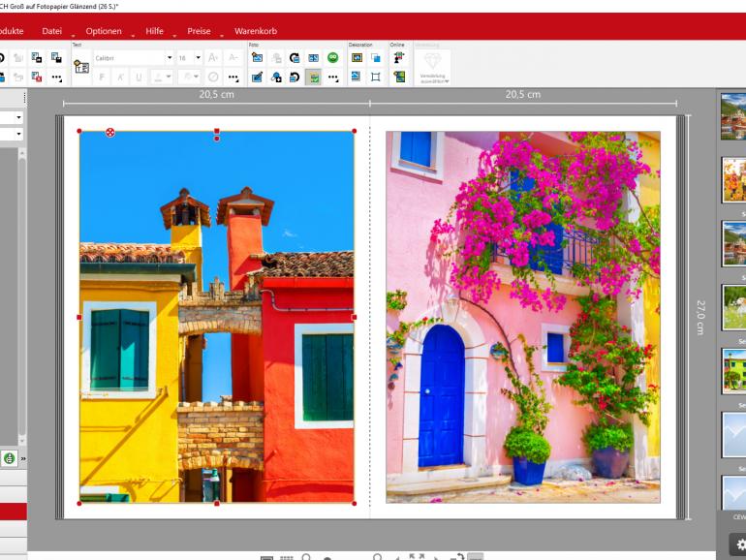Image resolution: width=746 pixels, height=560 pixels.
Task: Click the greyed send-backward icon in toolbar
Action: 18,78
